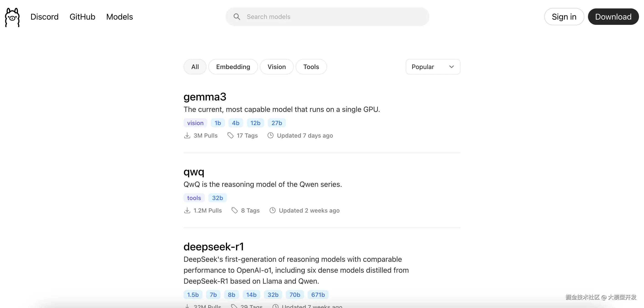Open the deepseek-r1 model title
The image size is (644, 308).
pyautogui.click(x=214, y=247)
